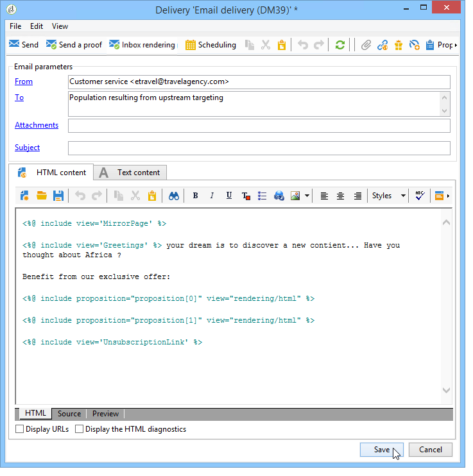473x476 pixels.
Task: Center align text
Action: pyautogui.click(x=341, y=196)
